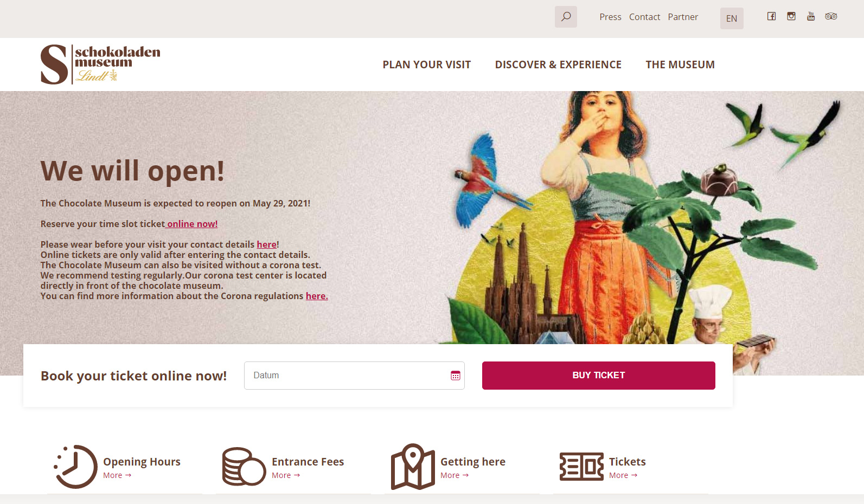Click the calendar icon in date field
864x504 pixels.
click(x=456, y=376)
